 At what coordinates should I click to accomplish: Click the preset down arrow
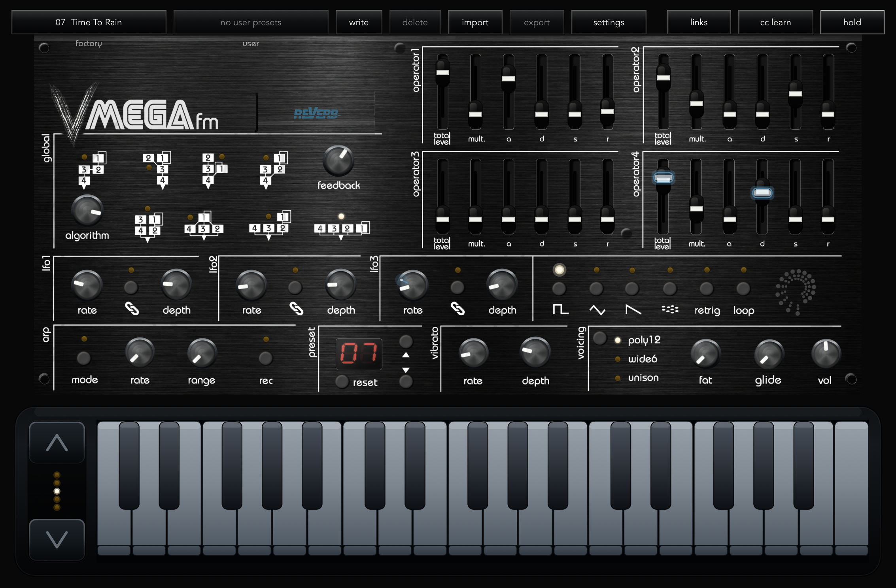coord(406,370)
